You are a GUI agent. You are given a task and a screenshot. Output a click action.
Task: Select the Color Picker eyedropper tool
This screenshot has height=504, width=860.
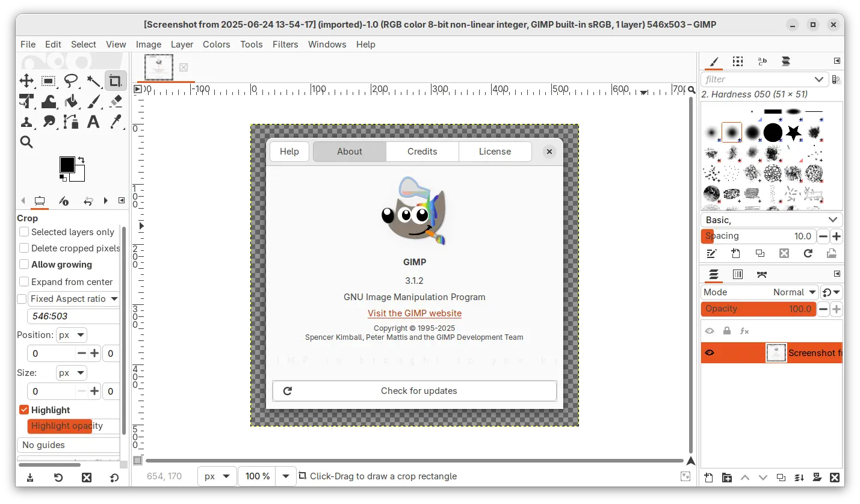coord(116,121)
